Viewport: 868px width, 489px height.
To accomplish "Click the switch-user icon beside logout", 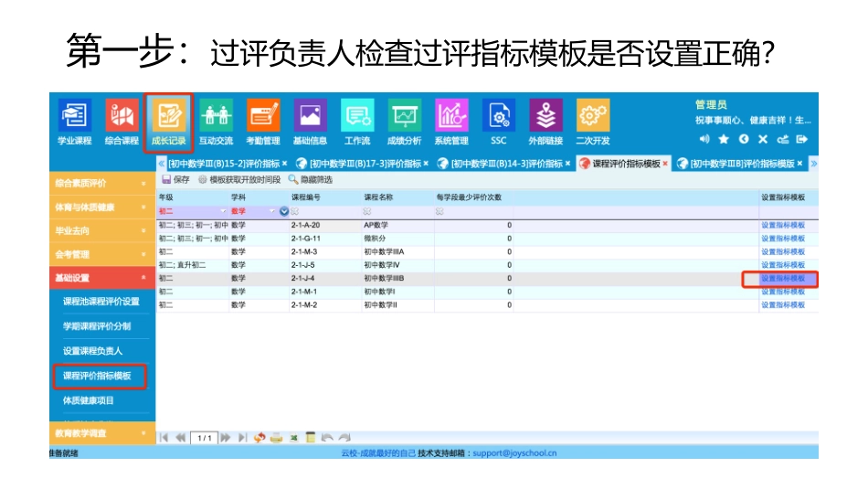I will point(782,139).
